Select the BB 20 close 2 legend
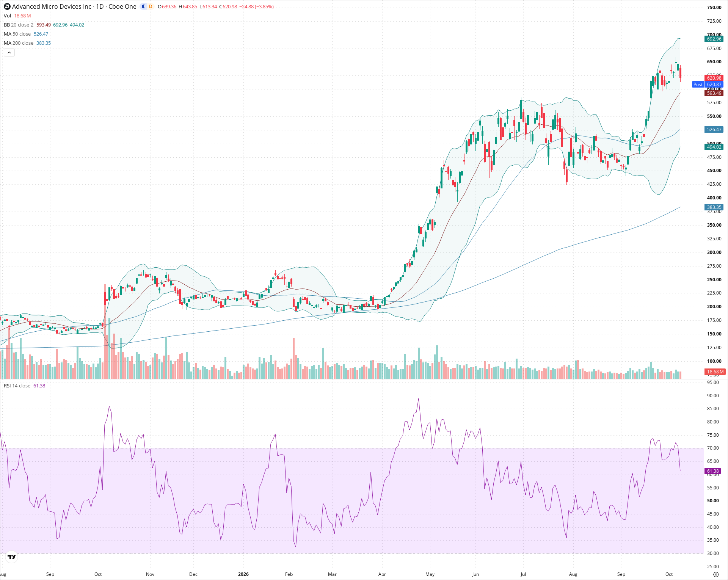 click(44, 25)
